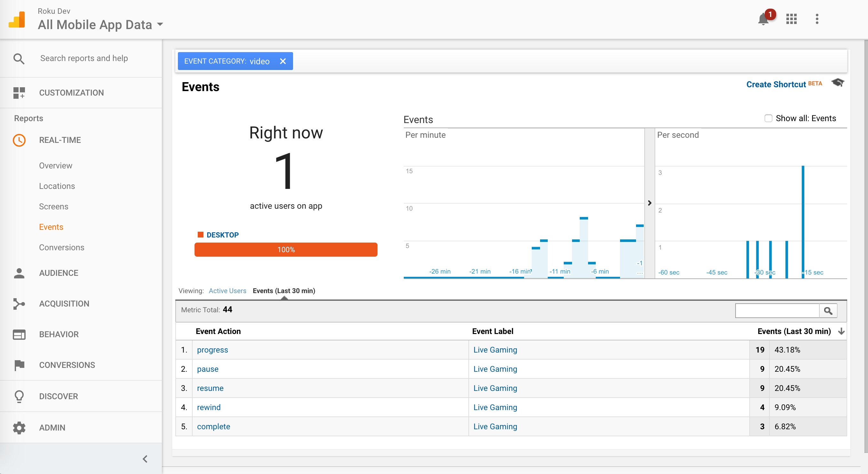Select the Customization section icon
The width and height of the screenshot is (868, 474).
pyautogui.click(x=19, y=93)
